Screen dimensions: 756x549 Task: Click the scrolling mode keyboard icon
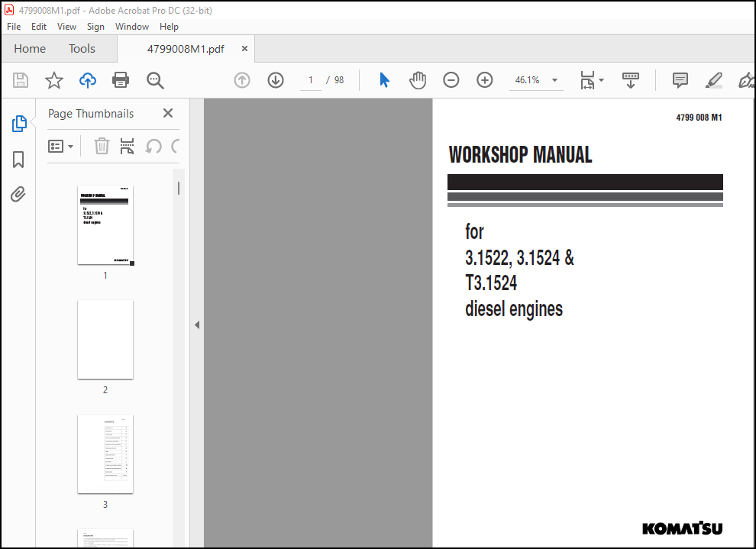[x=631, y=80]
